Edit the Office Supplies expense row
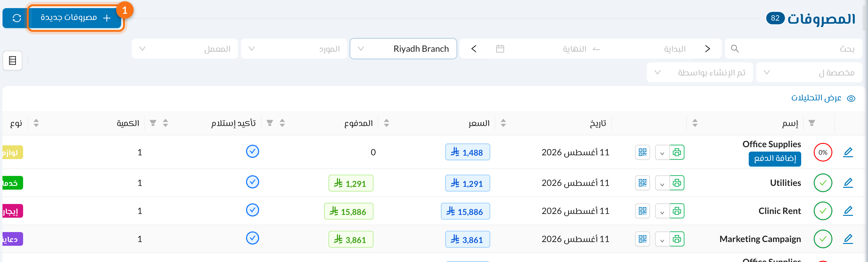Screen dimensions: 868x262 (x=848, y=153)
